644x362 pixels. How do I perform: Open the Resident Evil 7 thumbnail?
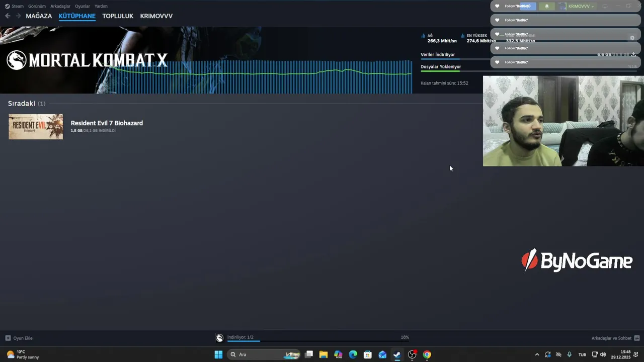[36, 127]
